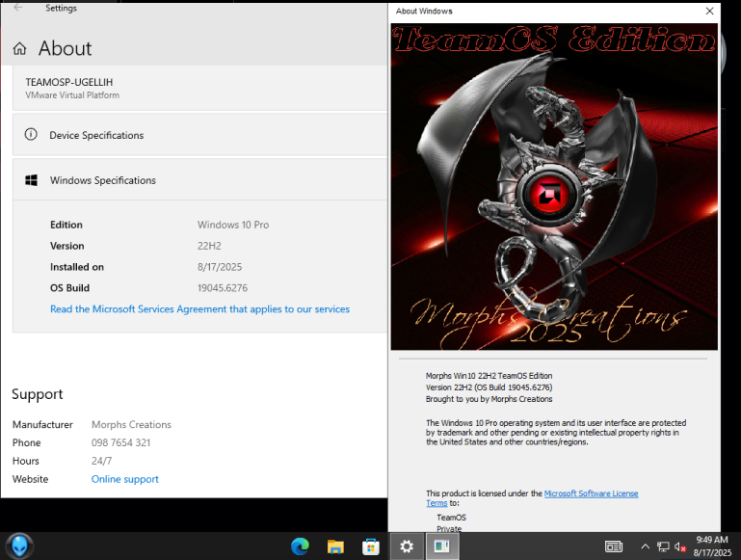The width and height of the screenshot is (741, 560).
Task: Click the muted volume tray icon
Action: pos(680,547)
